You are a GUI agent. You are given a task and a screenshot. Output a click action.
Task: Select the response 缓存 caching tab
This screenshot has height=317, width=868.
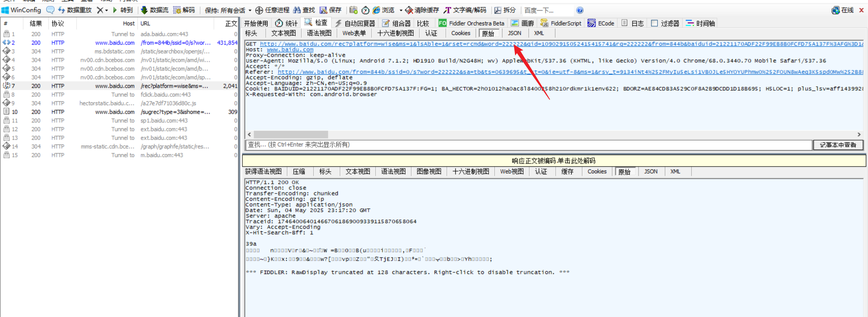point(567,172)
